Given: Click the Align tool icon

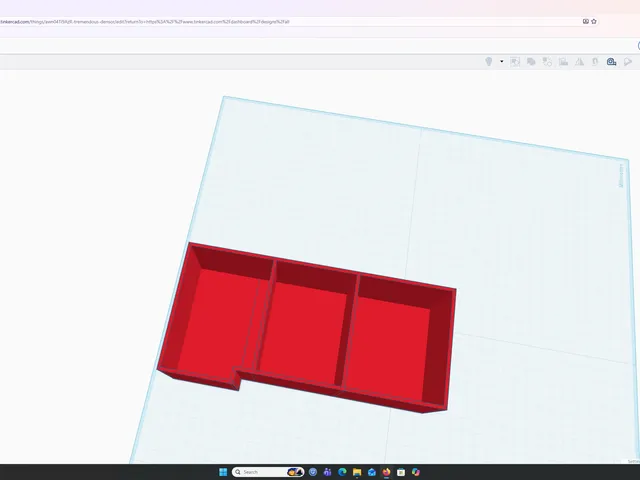Looking at the screenshot, I should (x=563, y=62).
